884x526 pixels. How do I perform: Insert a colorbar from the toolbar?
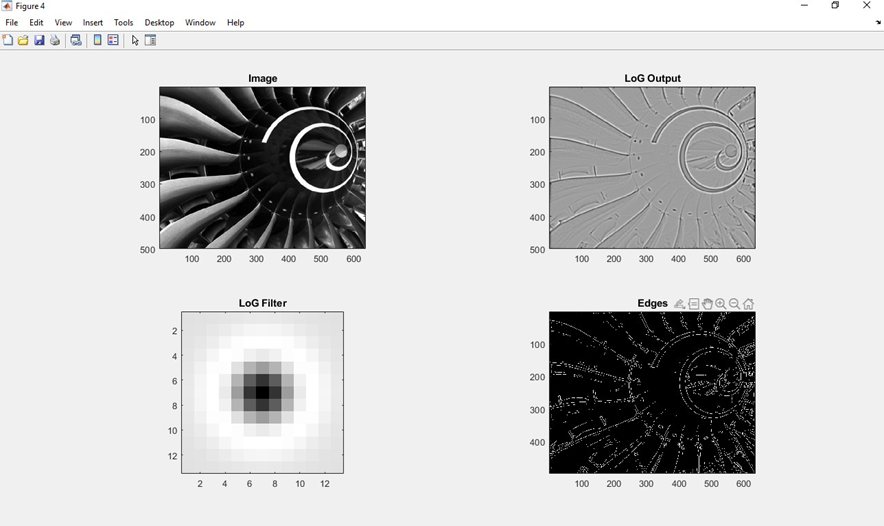pyautogui.click(x=97, y=40)
